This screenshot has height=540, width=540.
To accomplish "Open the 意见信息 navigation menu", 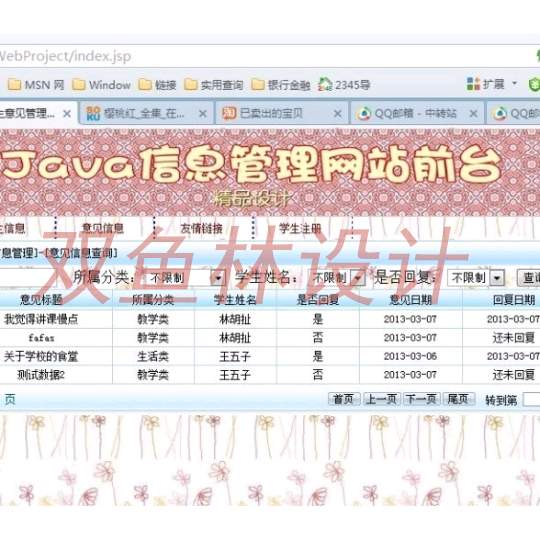I will 103,228.
